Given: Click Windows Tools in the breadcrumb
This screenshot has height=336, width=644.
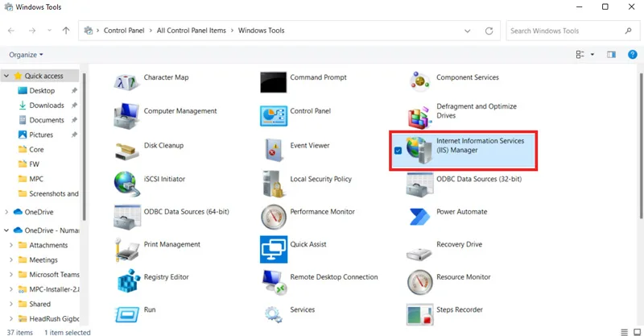Looking at the screenshot, I should [261, 31].
